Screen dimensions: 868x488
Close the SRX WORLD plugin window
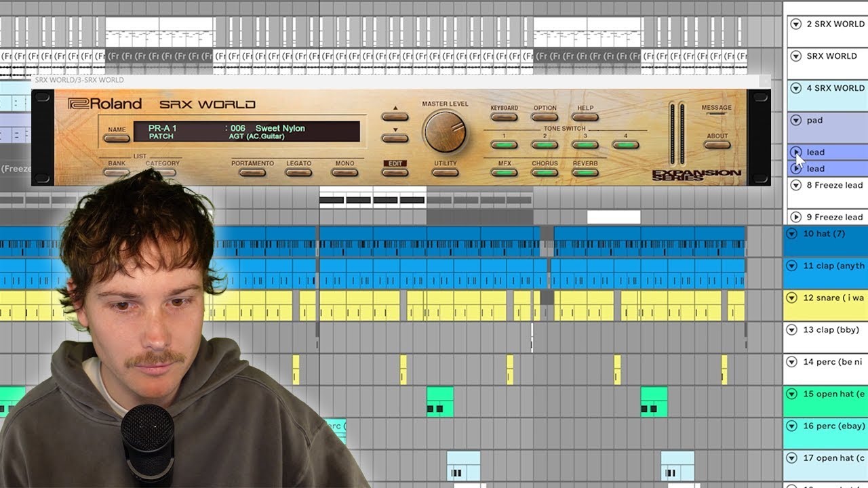tap(765, 80)
